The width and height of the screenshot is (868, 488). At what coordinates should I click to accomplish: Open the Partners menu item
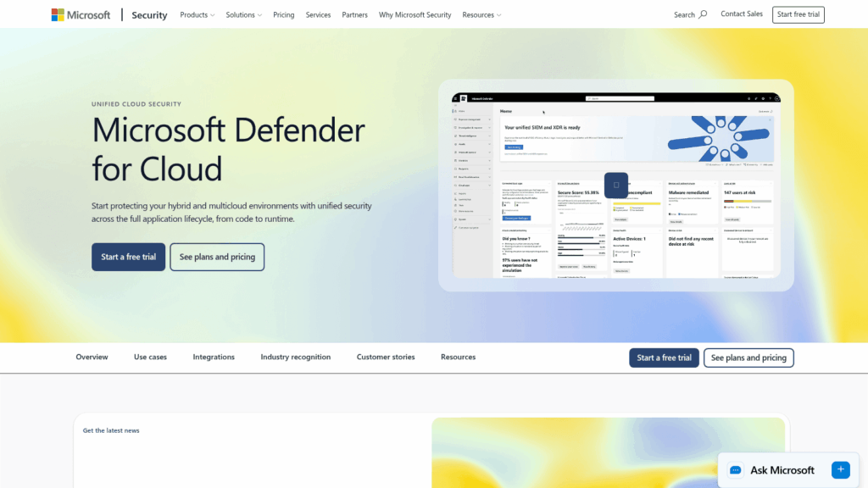click(354, 15)
